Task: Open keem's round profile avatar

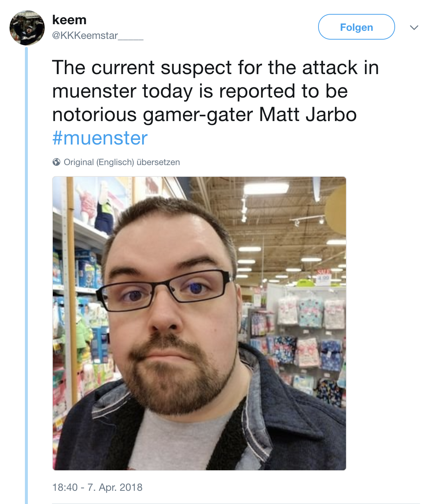Action: pyautogui.click(x=27, y=28)
